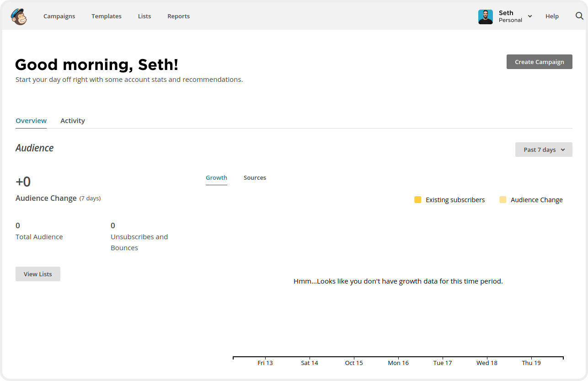Switch to the Sources chart tab
Viewport: 588px width, 381px height.
pyautogui.click(x=255, y=177)
